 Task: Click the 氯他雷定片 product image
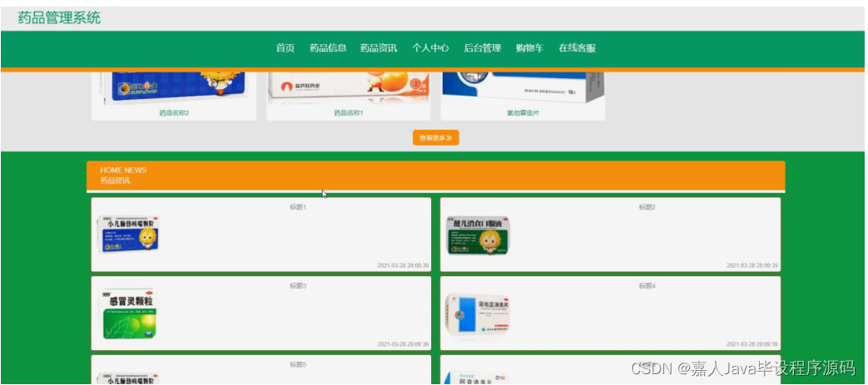coord(523,88)
